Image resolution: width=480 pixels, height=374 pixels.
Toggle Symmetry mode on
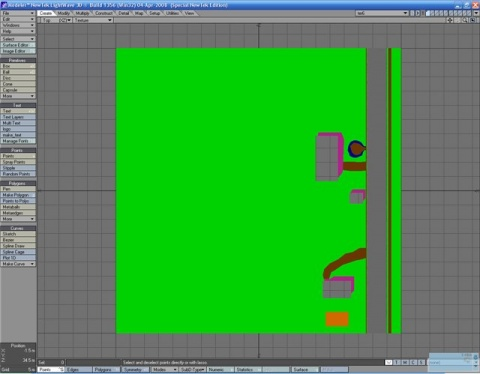click(x=135, y=370)
